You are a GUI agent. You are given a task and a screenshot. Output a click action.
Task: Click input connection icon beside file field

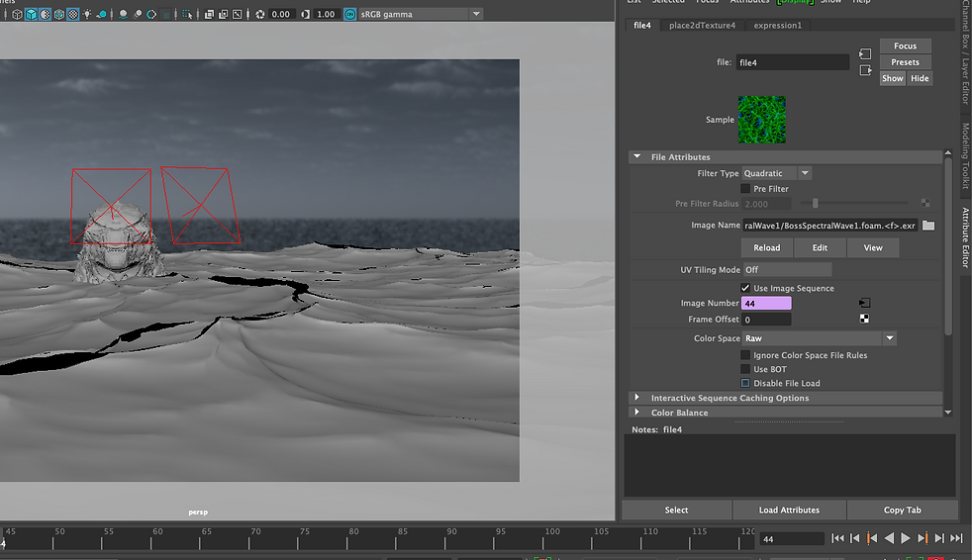(x=865, y=53)
